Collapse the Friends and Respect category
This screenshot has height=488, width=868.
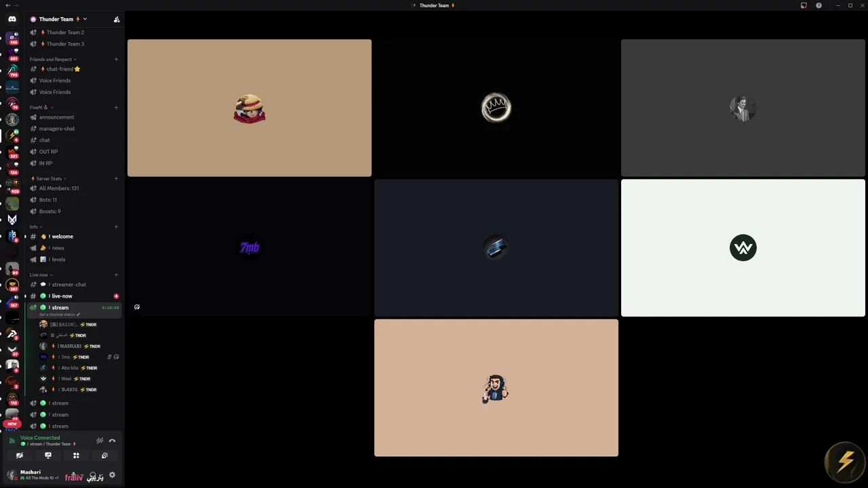coord(53,60)
